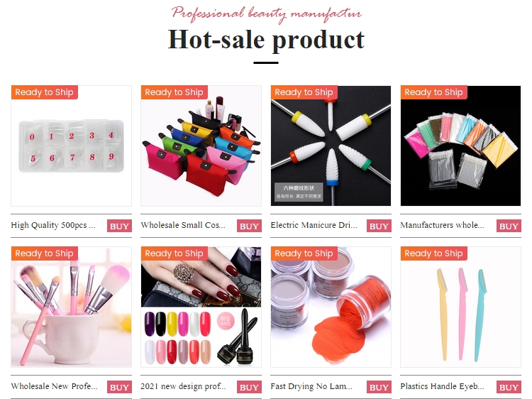Open the Electric Manicure Drill title link
The width and height of the screenshot is (532, 399).
point(314,226)
